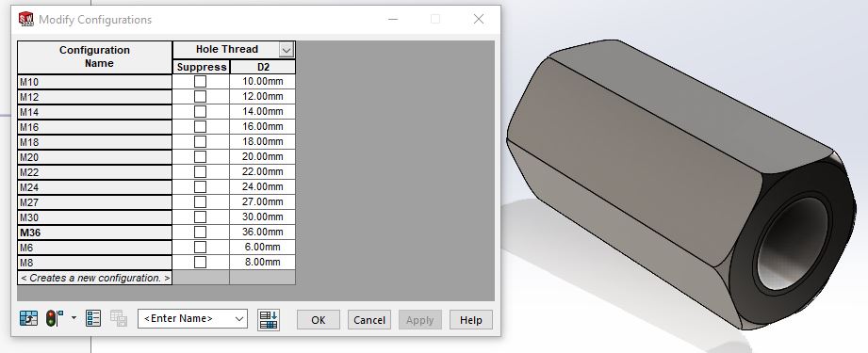Click the 10.00mm D2 value

[262, 81]
